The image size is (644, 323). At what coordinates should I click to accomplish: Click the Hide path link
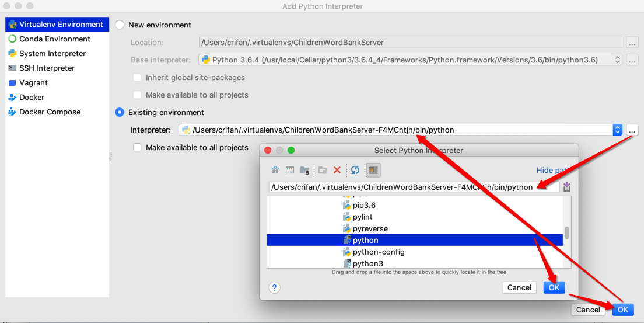point(553,171)
